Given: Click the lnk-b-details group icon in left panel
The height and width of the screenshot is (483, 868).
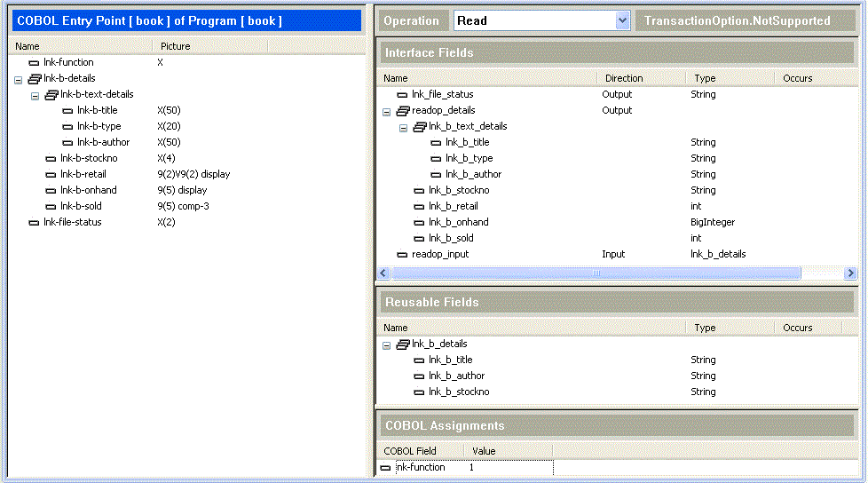Looking at the screenshot, I should pyautogui.click(x=35, y=79).
